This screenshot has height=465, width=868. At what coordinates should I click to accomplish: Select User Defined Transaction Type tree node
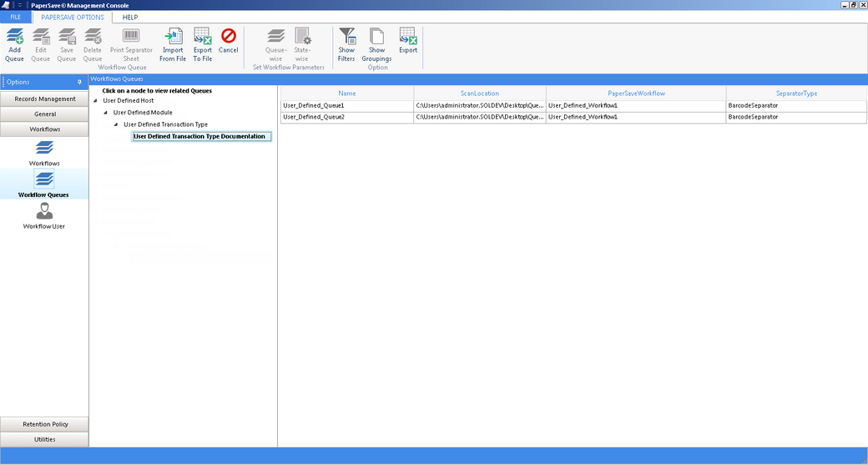[166, 124]
